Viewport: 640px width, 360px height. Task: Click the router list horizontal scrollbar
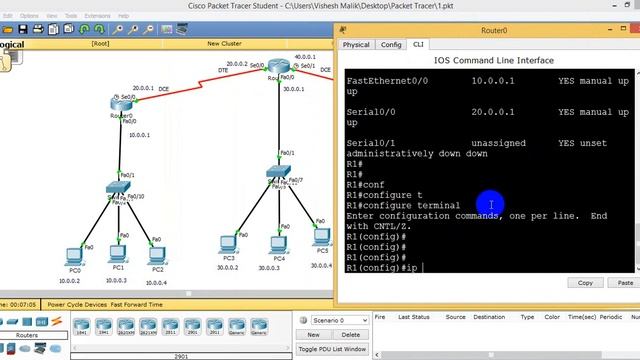pyautogui.click(x=181, y=348)
